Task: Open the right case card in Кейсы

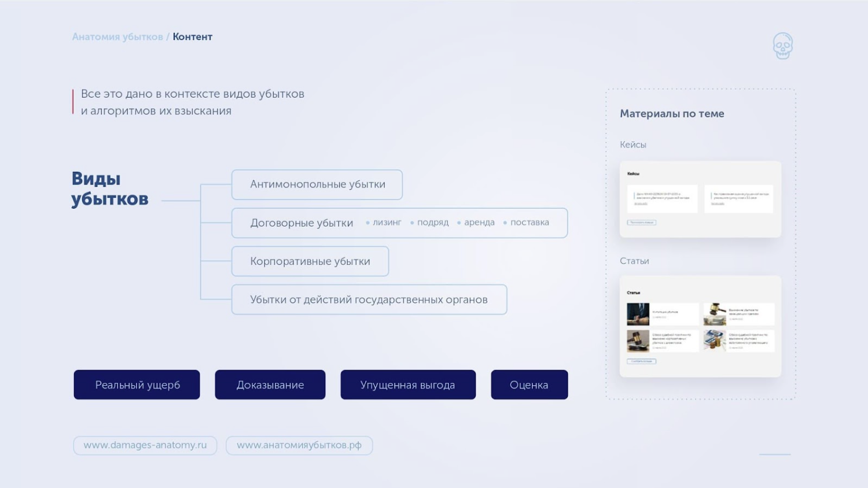Action: pyautogui.click(x=738, y=198)
